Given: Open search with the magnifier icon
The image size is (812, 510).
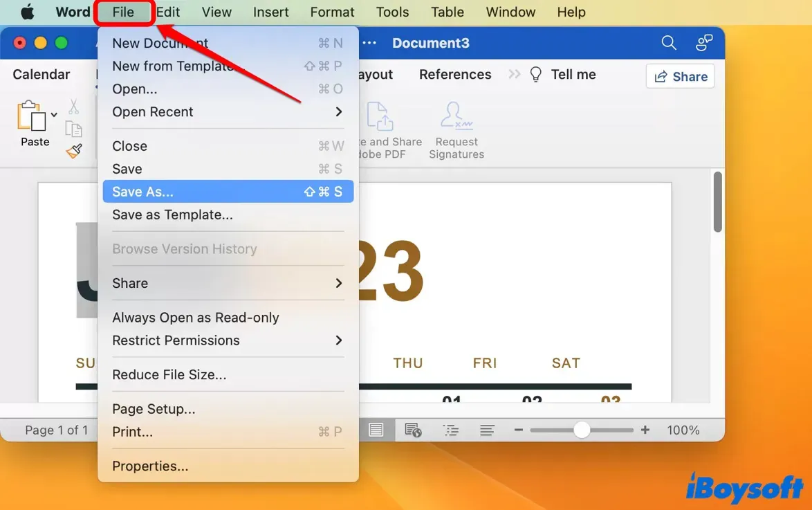Looking at the screenshot, I should pyautogui.click(x=669, y=42).
